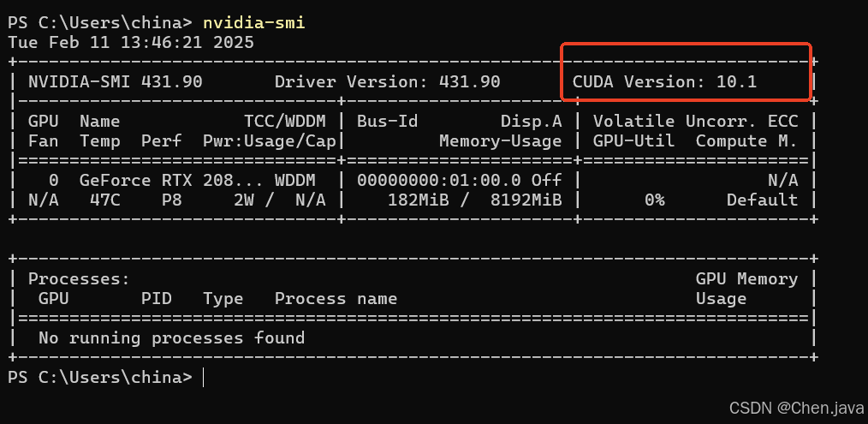The width and height of the screenshot is (868, 424).
Task: Click the No running processes found message
Action: 171,338
